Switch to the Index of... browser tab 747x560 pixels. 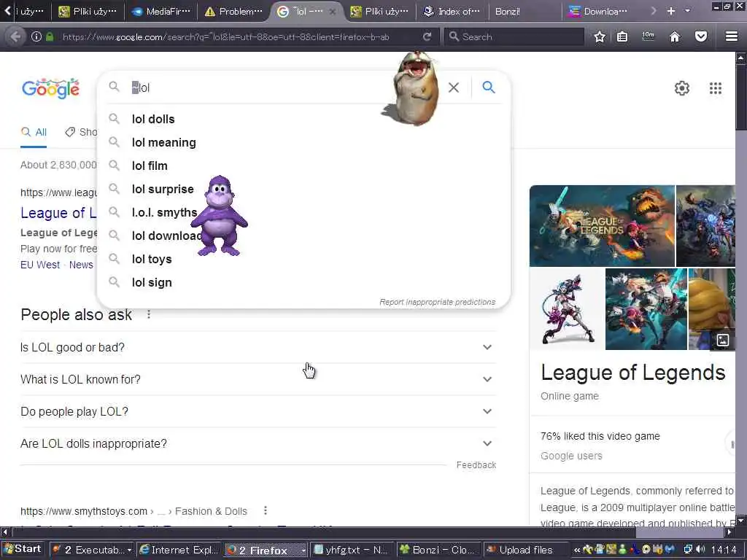click(452, 11)
